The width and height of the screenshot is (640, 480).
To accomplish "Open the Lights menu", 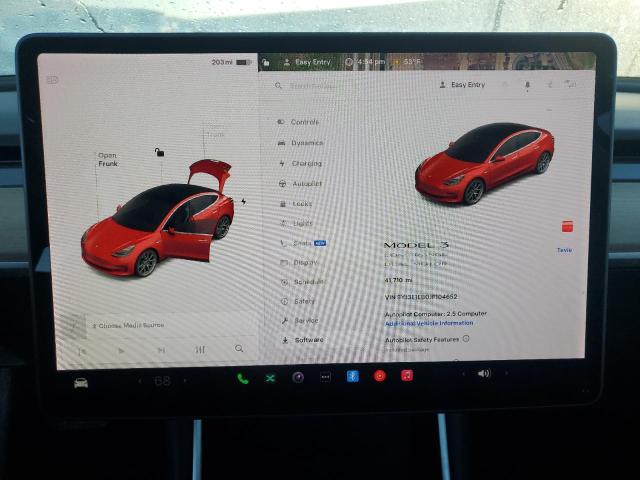I will click(297, 223).
